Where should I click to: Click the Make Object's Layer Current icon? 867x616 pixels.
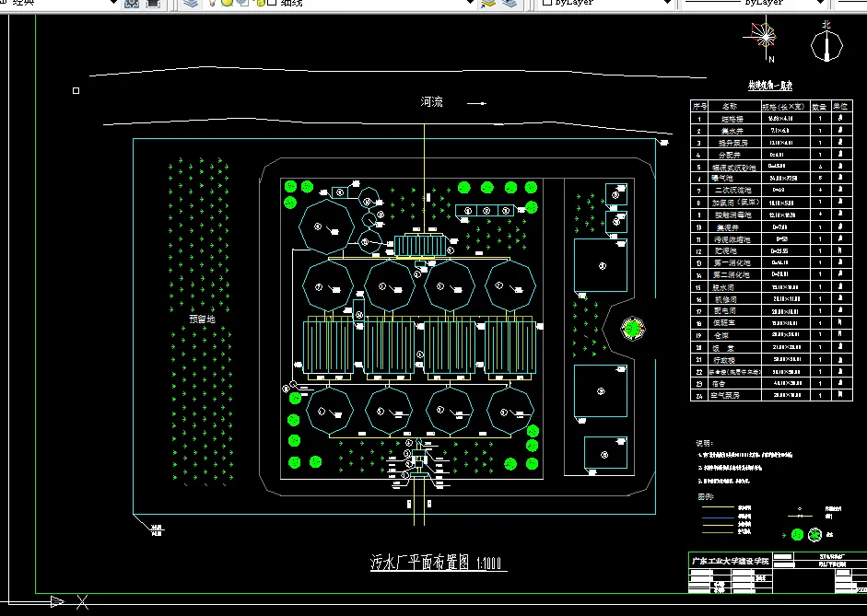click(488, 4)
